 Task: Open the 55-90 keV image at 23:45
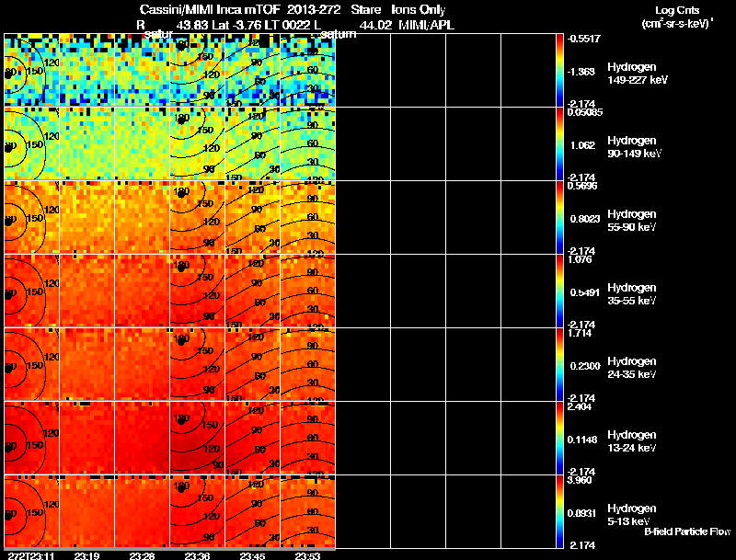click(252, 217)
